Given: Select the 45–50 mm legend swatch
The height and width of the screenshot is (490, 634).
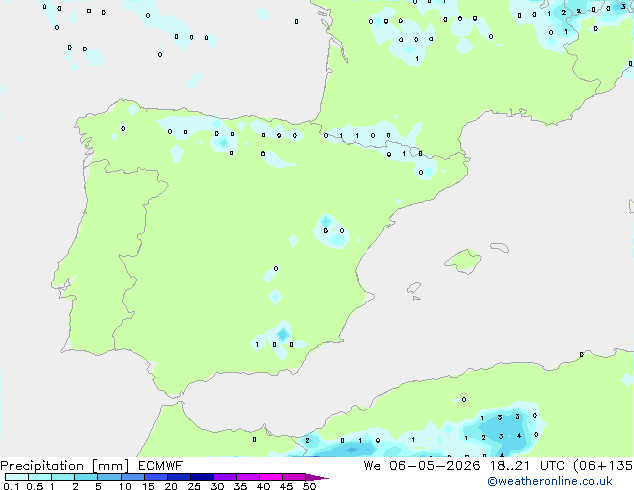Looking at the screenshot, I should pyautogui.click(x=294, y=477).
